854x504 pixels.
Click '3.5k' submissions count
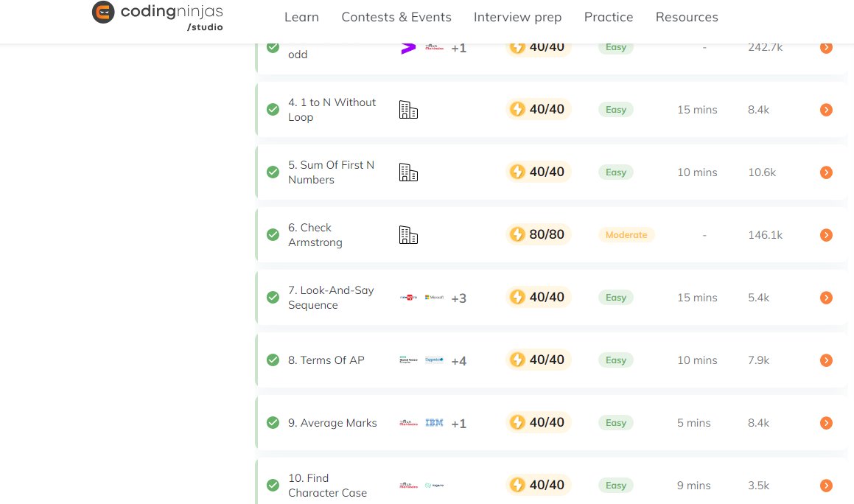pos(759,486)
